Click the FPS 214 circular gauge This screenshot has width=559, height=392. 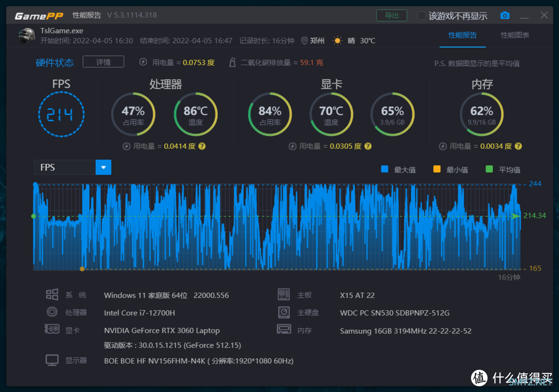[61, 114]
